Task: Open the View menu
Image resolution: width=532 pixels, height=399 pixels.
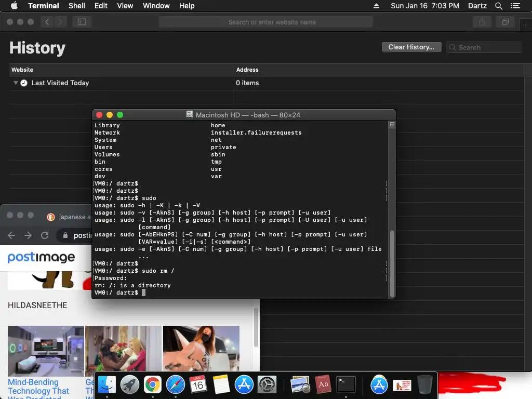Action: 125,6
